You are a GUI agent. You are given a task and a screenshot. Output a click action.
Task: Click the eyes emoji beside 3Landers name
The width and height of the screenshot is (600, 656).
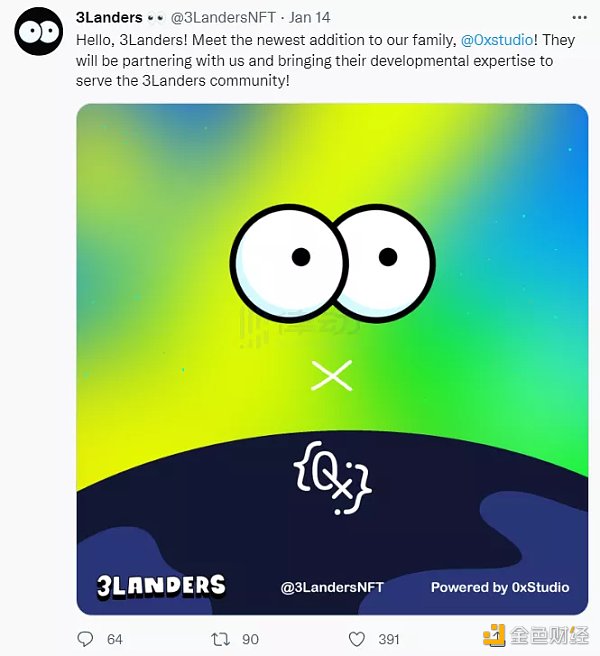pyautogui.click(x=156, y=18)
